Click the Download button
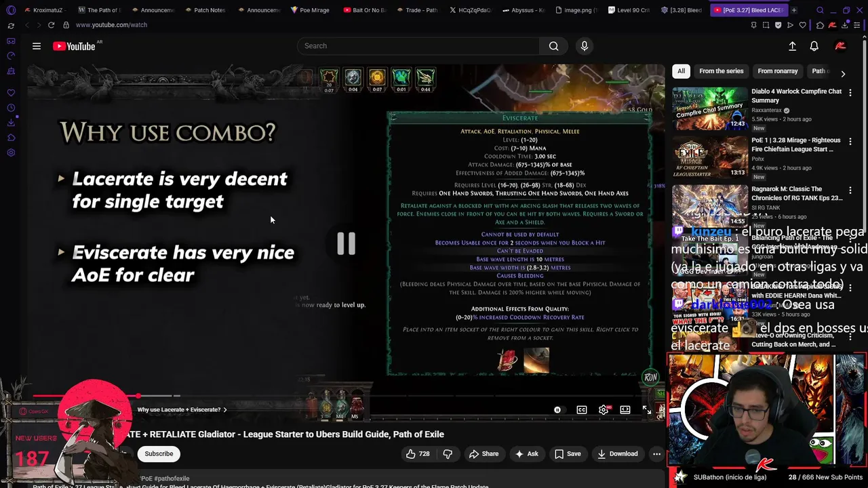The height and width of the screenshot is (488, 868). 617,454
